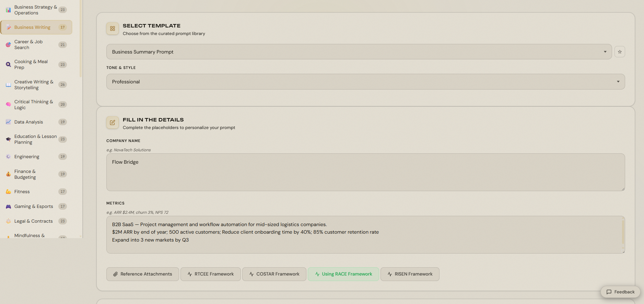Click the Metrics text area scrollbar
644x304 pixels.
623,232
